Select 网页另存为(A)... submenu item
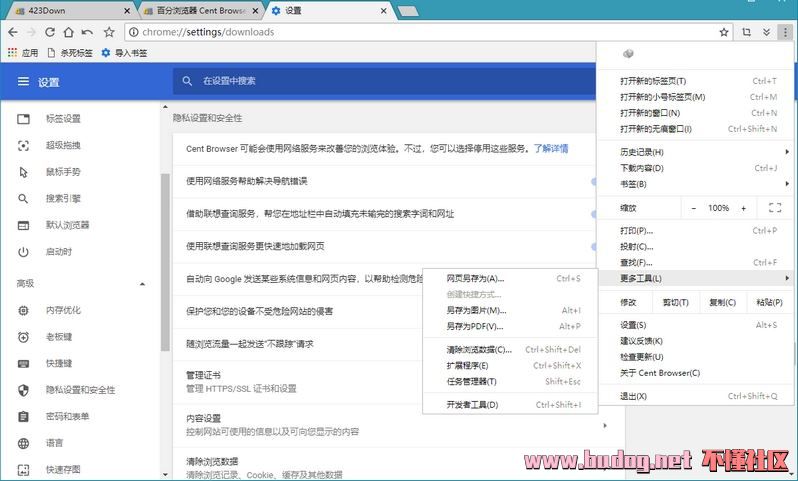The width and height of the screenshot is (798, 481). 510,278
